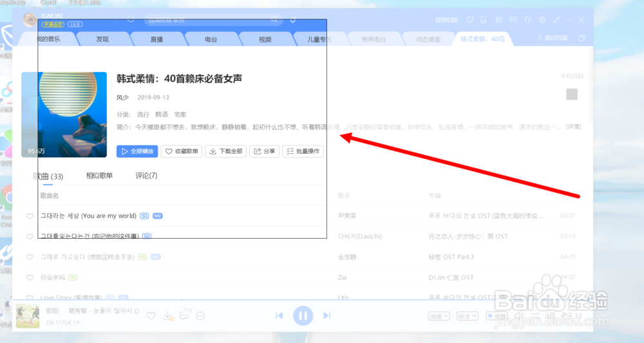Click singer 다비치(Davichi)
Image resolution: width=644 pixels, height=343 pixels.
(360, 236)
